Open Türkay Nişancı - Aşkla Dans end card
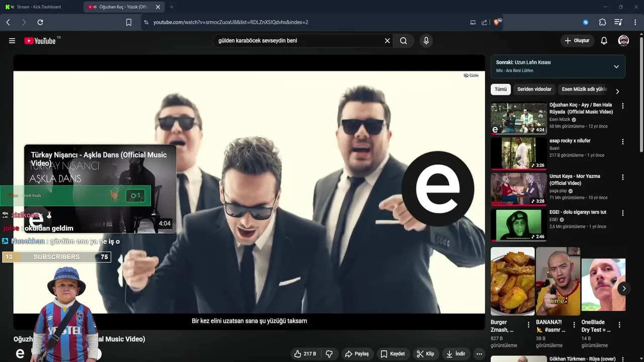This screenshot has height=362, width=644. pos(100,189)
